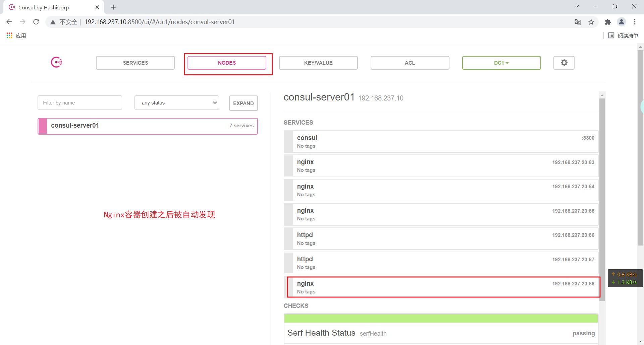The image size is (644, 345).
Task: Open the DC1 datacenter dropdown
Action: click(x=501, y=63)
